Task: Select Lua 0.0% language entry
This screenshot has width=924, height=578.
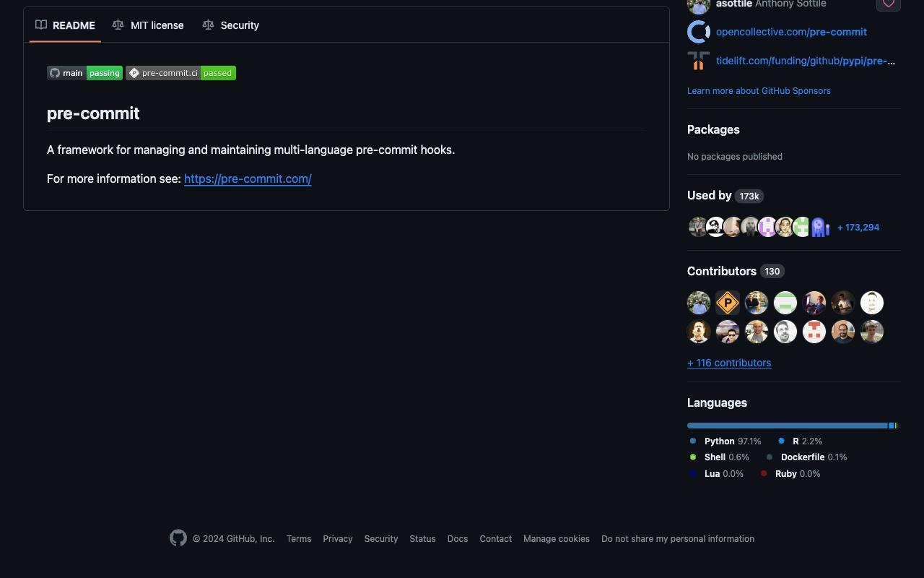Action: [716, 474]
